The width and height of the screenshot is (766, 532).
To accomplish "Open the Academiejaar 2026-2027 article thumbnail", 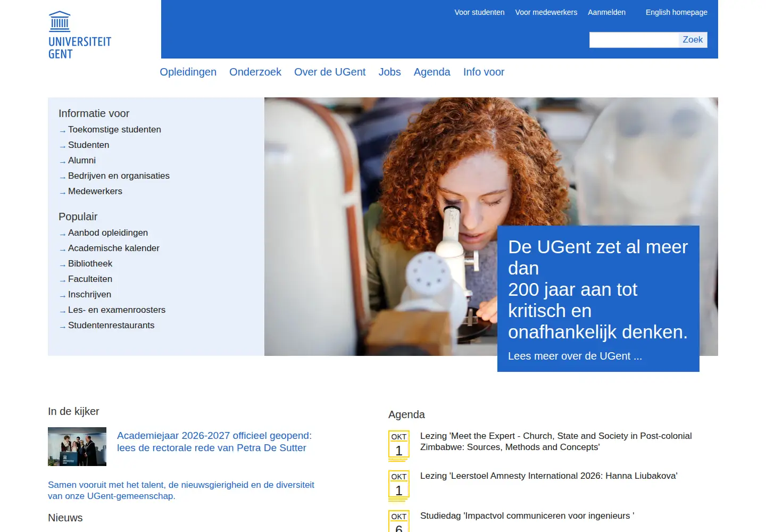I will 77,446.
